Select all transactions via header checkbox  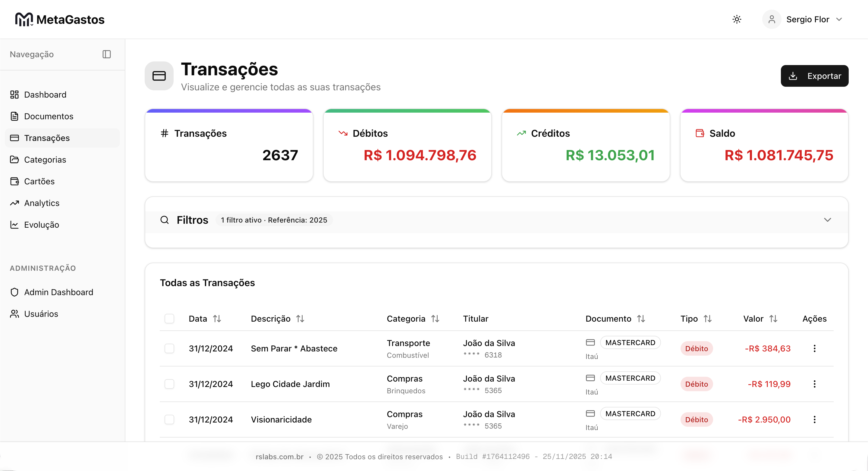(x=169, y=319)
